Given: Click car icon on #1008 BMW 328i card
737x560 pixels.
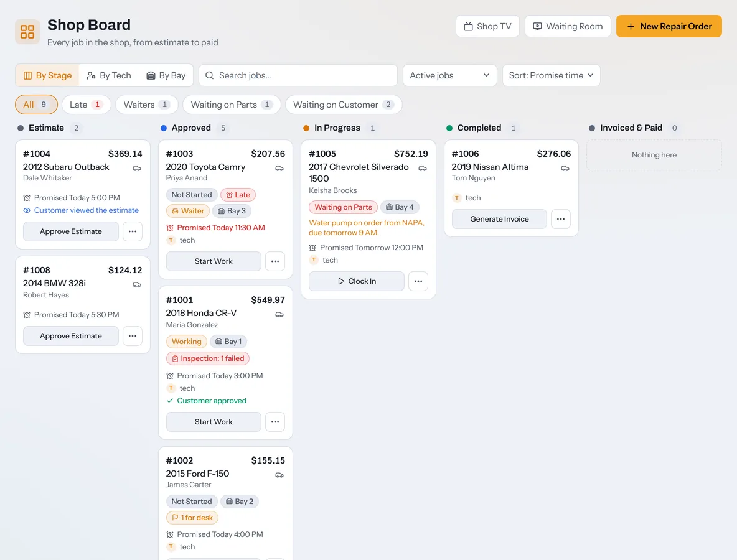Looking at the screenshot, I should [137, 285].
